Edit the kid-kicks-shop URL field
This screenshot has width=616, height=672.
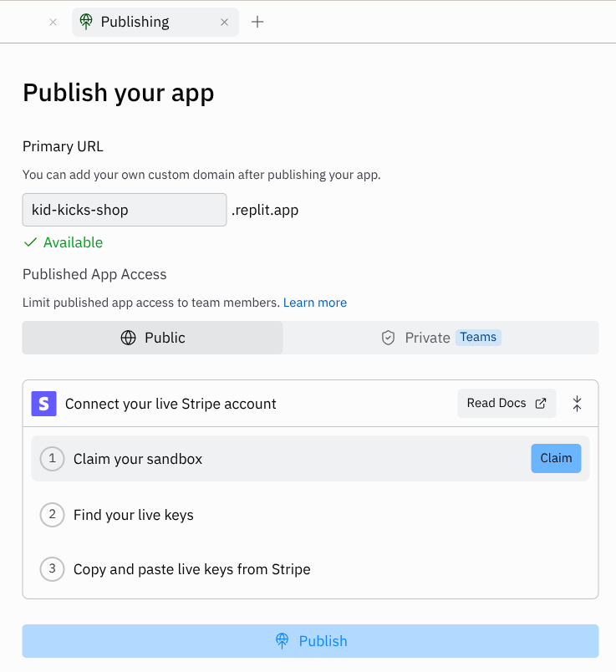pyautogui.click(x=125, y=210)
